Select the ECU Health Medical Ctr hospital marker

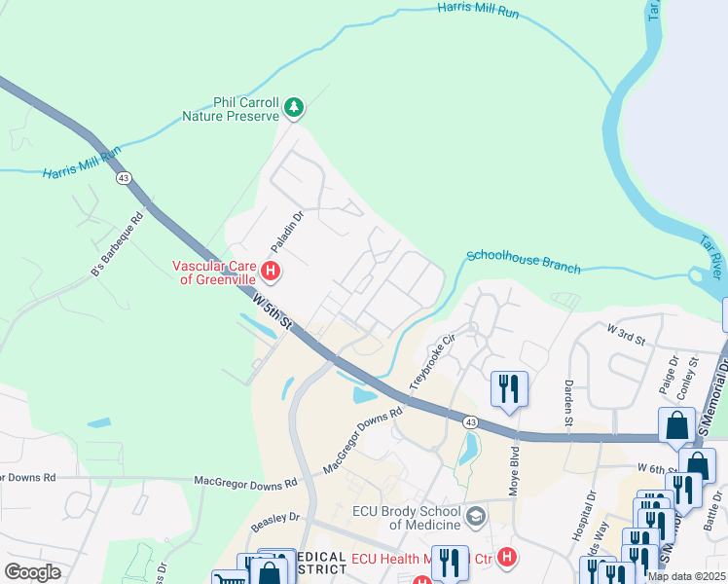[507, 557]
